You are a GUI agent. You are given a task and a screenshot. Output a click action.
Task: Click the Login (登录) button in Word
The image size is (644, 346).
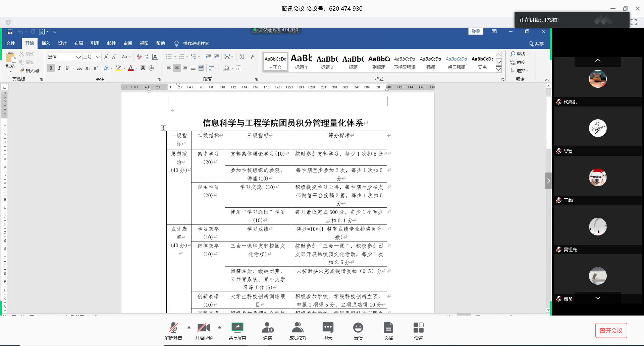[x=476, y=31]
